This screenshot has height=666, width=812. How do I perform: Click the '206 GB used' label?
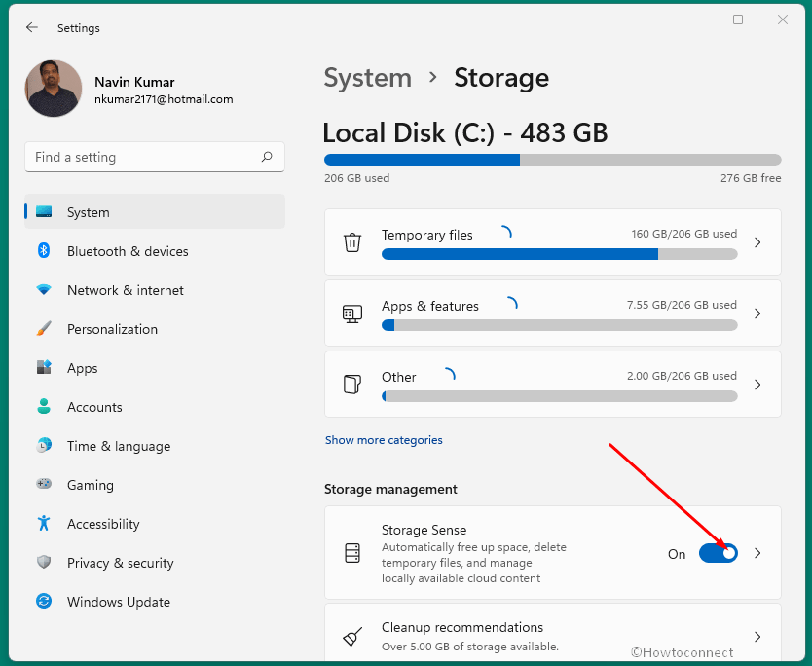[x=356, y=177]
